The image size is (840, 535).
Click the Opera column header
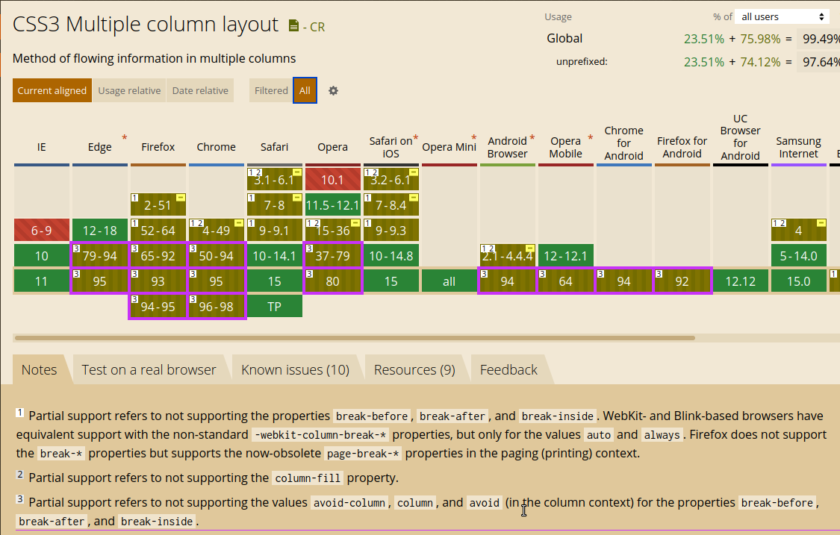333,147
